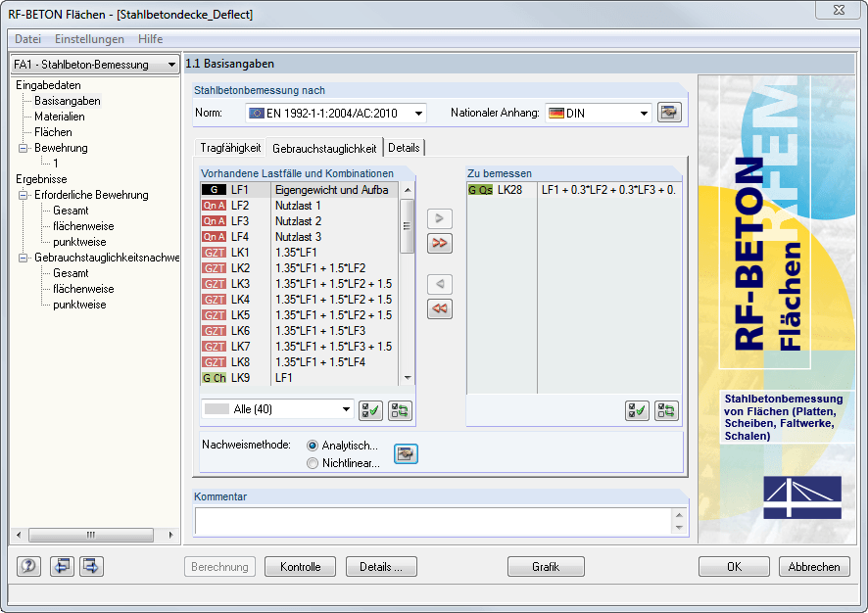Viewport: 868px width, 613px height.
Task: Select Flächen in navigator tree
Action: tap(53, 131)
